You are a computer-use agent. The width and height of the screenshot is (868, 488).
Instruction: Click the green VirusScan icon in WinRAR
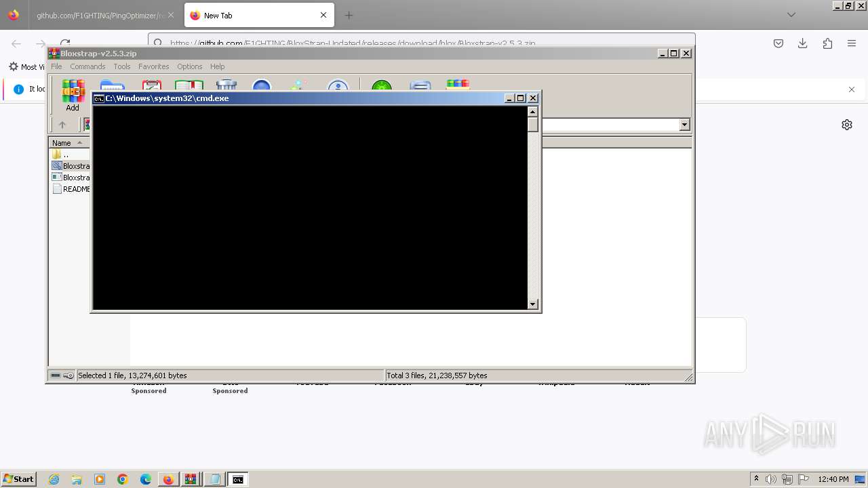click(x=381, y=85)
